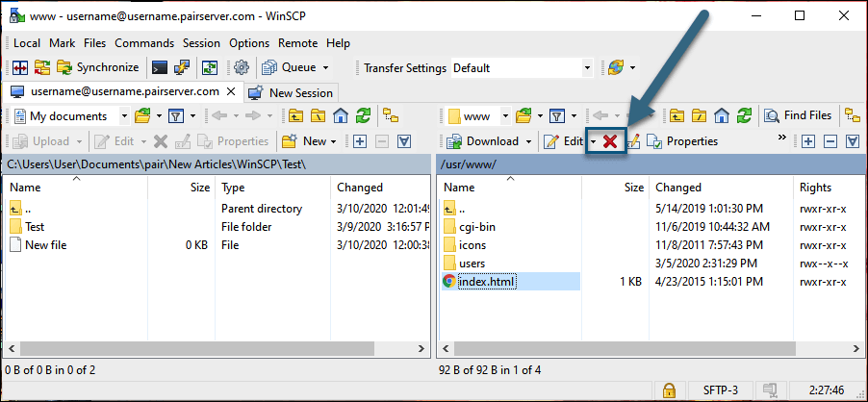Click the Keep Remote Directory Up to Date icon
Screen dimensions: 868x402
coord(210,67)
